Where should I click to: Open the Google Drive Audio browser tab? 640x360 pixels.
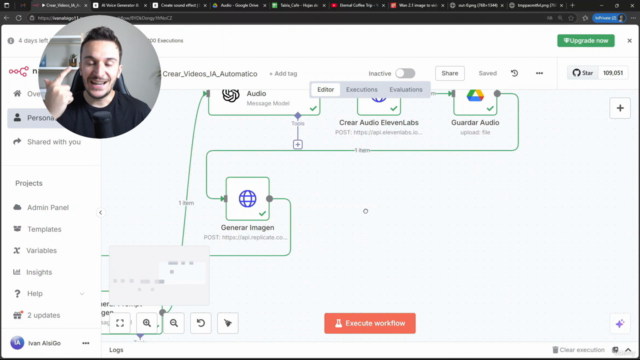[239, 5]
